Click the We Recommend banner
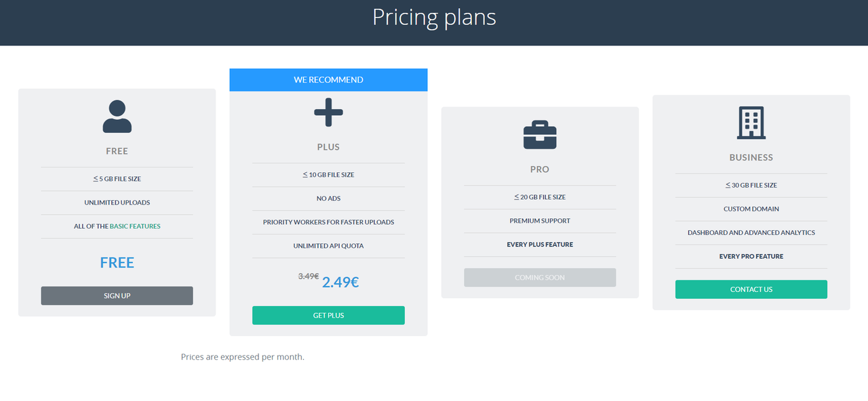The width and height of the screenshot is (868, 401). coord(328,80)
